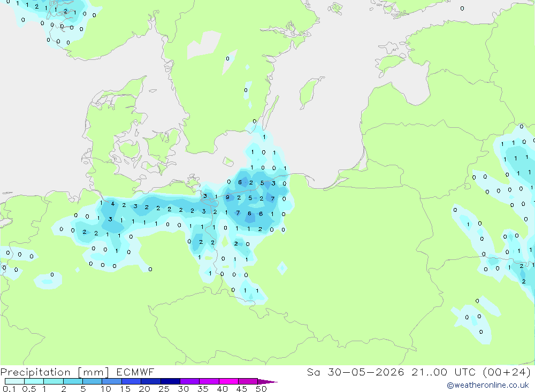This screenshot has height=392, width=535.
Task: Pick the purple 35–40 legend swatch
Action: pyautogui.click(x=209, y=381)
